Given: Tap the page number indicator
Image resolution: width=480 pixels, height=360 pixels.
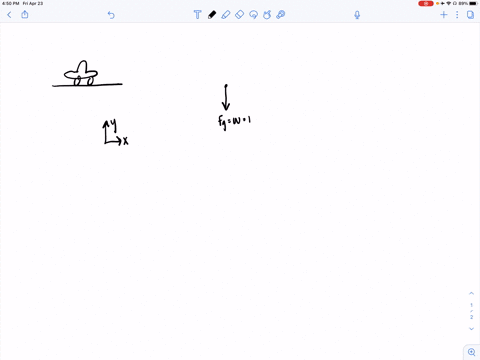Looking at the screenshot, I should click(x=471, y=311).
